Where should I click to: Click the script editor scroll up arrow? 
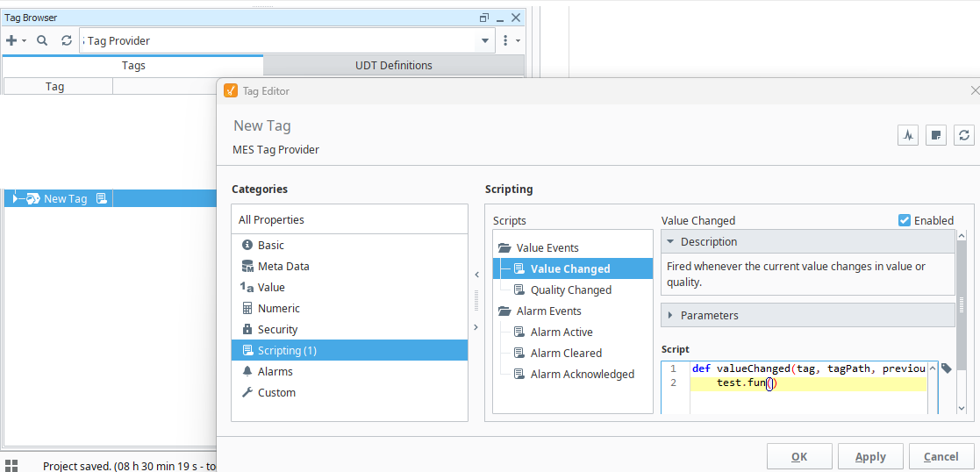pos(932,368)
